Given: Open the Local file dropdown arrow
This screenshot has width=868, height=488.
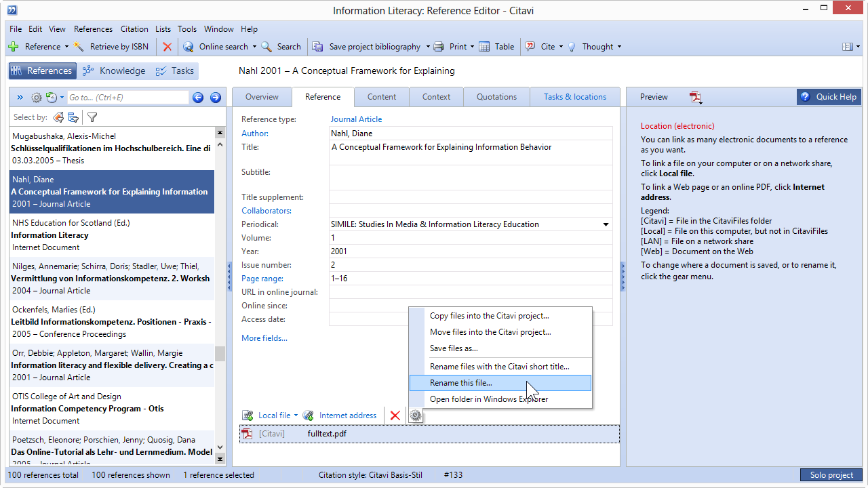Looking at the screenshot, I should click(296, 415).
